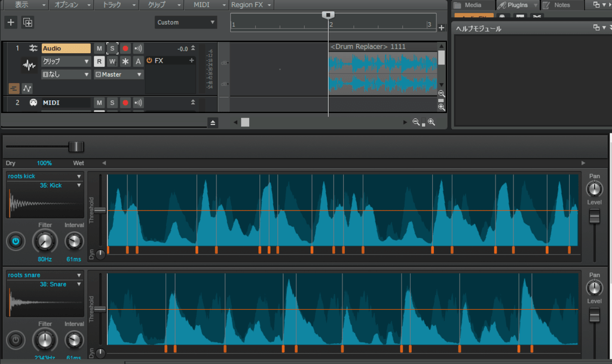612x364 pixels.
Task: Open the 35: Kick note dropdown
Action: tap(60, 185)
